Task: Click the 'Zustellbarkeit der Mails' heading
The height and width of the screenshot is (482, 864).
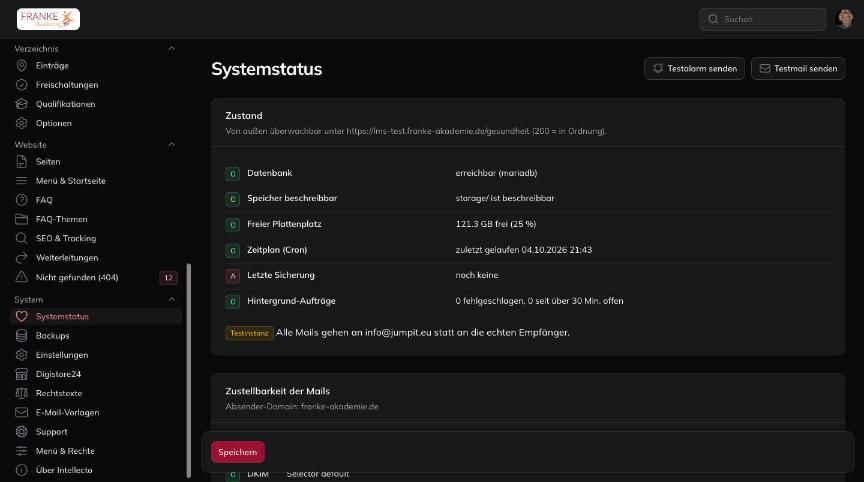Action: [278, 391]
